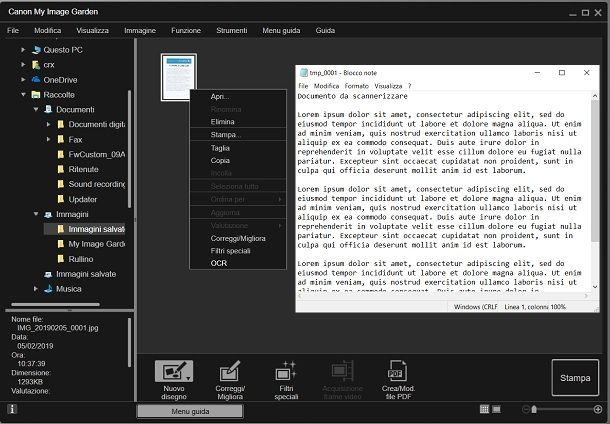This screenshot has width=610, height=424.
Task: Select the FwCustom_09A folder
Action: click(x=91, y=154)
